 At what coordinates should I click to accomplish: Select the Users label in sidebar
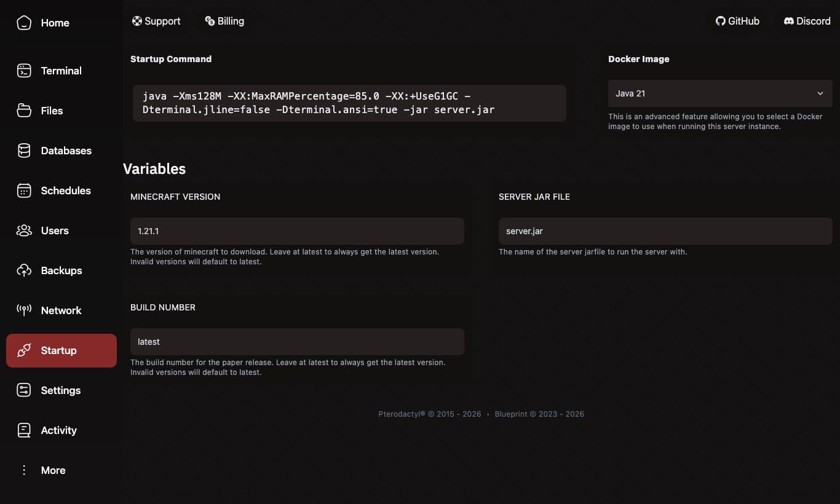coord(55,230)
